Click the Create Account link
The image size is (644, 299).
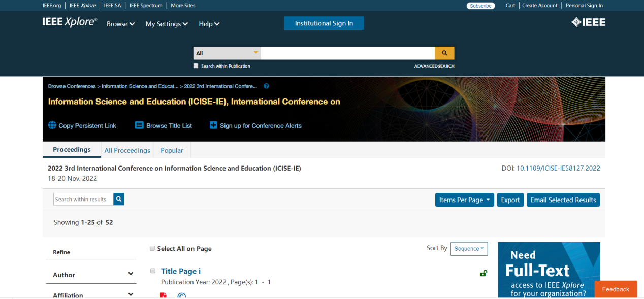[x=540, y=6]
